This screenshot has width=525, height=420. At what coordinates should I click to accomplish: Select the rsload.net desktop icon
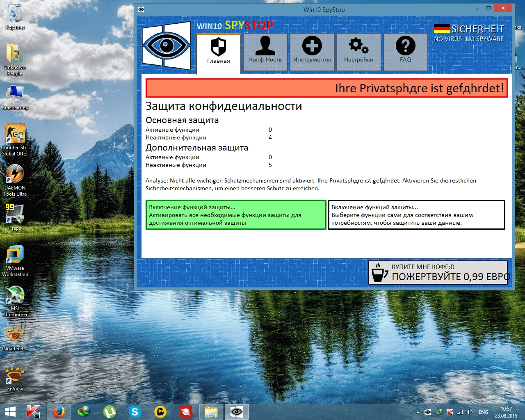15,338
